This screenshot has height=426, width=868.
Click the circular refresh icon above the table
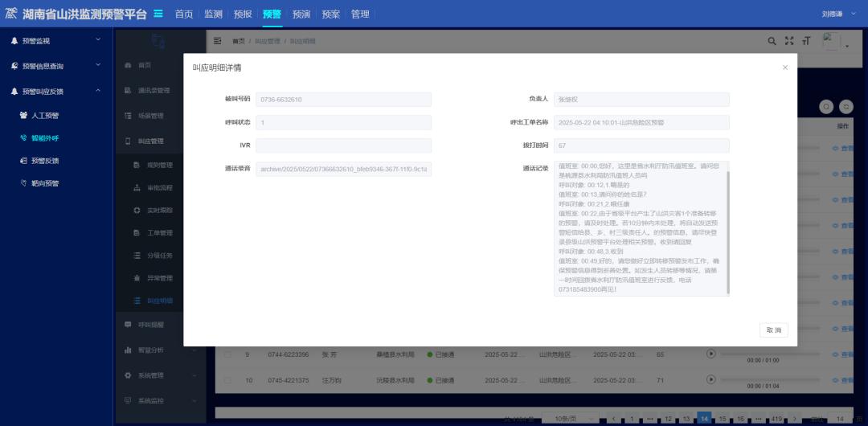pyautogui.click(x=845, y=106)
